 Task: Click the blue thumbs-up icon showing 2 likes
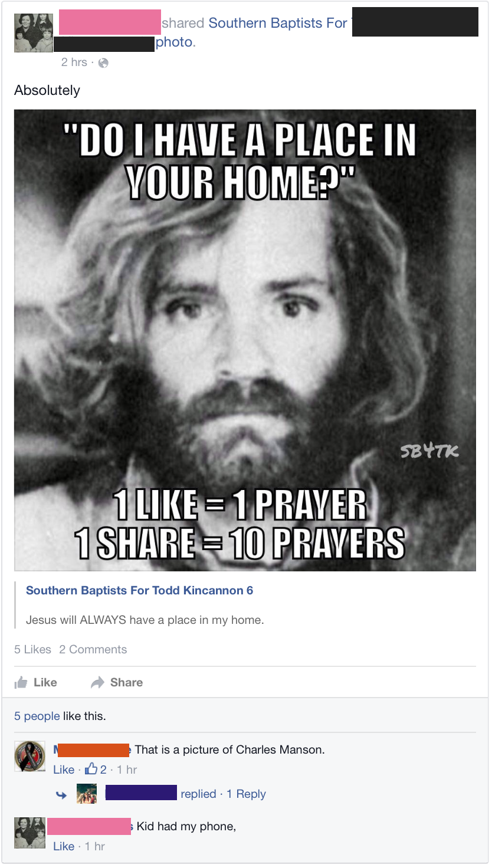coord(91,769)
